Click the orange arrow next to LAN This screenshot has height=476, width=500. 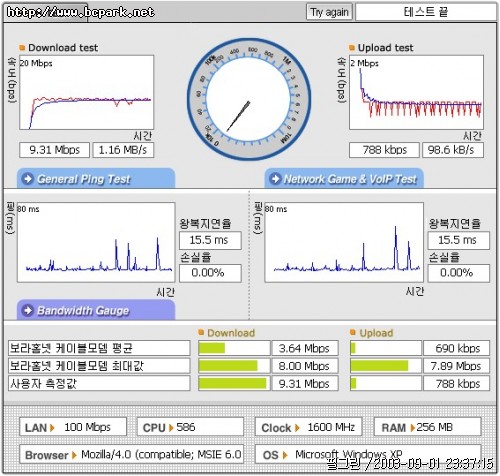(x=52, y=428)
